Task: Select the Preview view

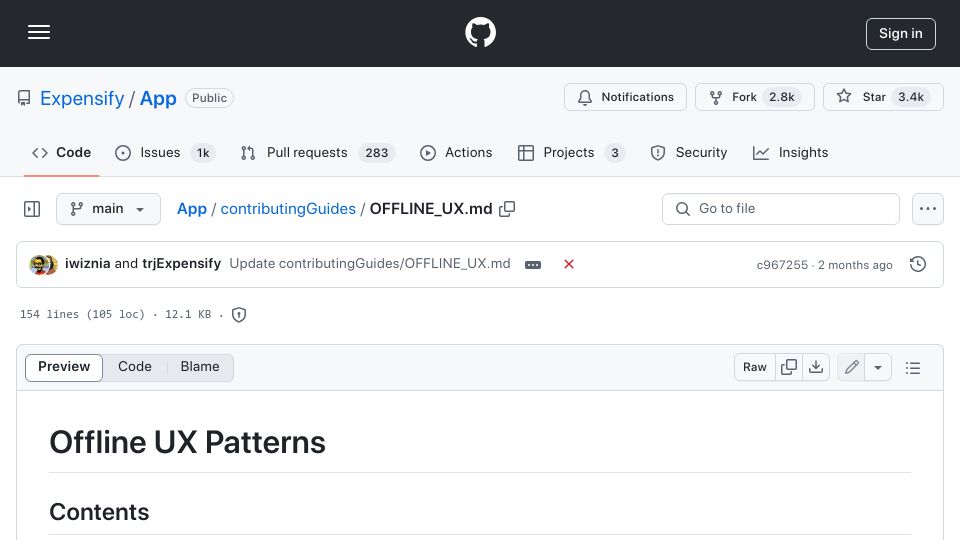Action: click(x=64, y=367)
